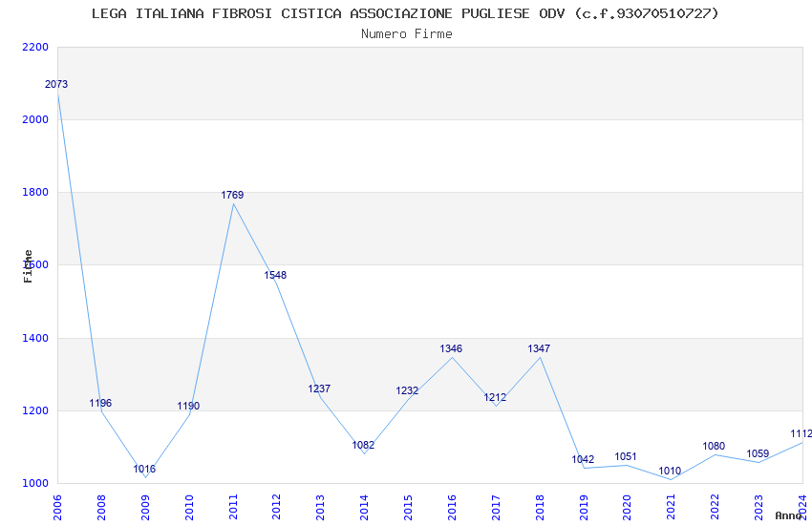Select the 1347 data label
Screen dimensions: 812x525
[539, 348]
